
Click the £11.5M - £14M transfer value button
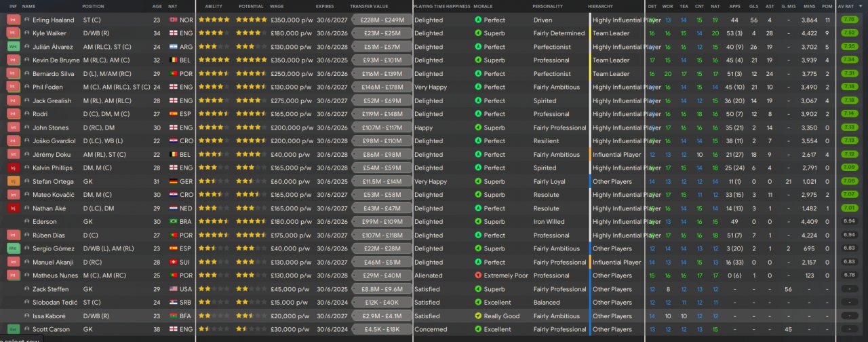[x=382, y=181]
